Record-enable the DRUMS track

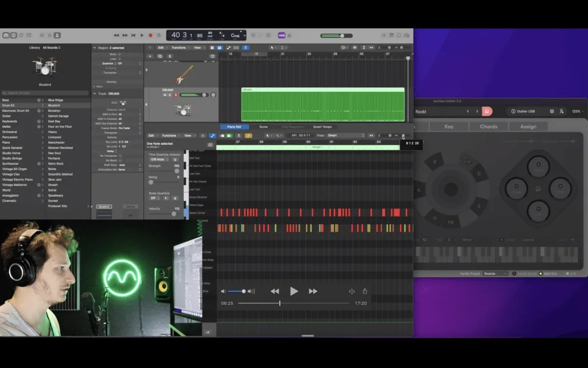tap(175, 95)
